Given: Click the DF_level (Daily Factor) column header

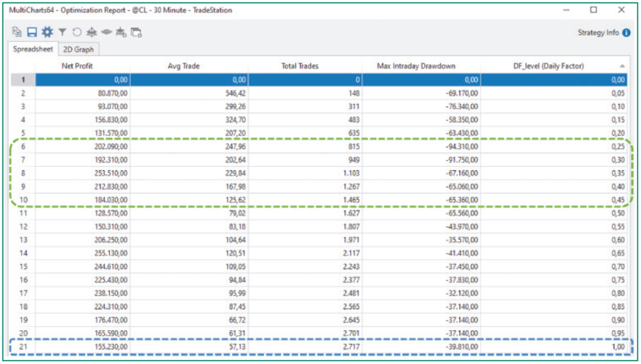Looking at the screenshot, I should coord(548,66).
